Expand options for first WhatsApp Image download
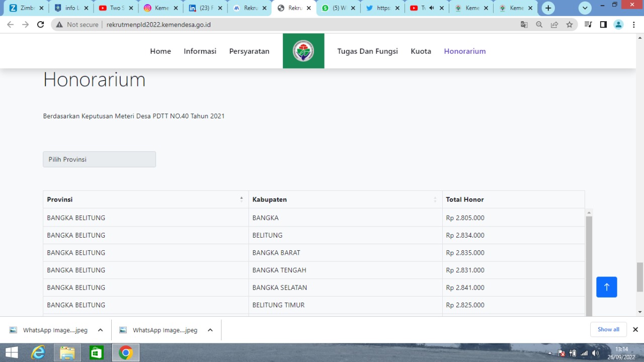This screenshot has height=362, width=644. pos(100,330)
